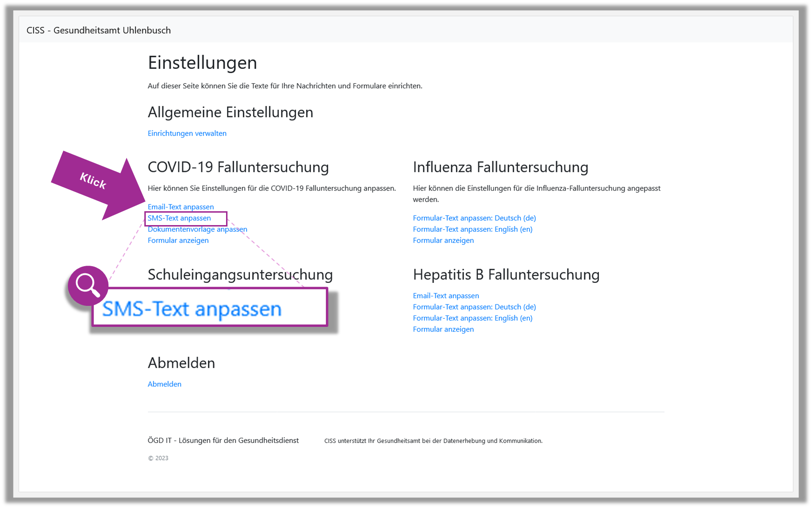Screen dimensions: 812x508
Task: Open Influenza 'Formular anzeigen' link
Action: (x=443, y=240)
